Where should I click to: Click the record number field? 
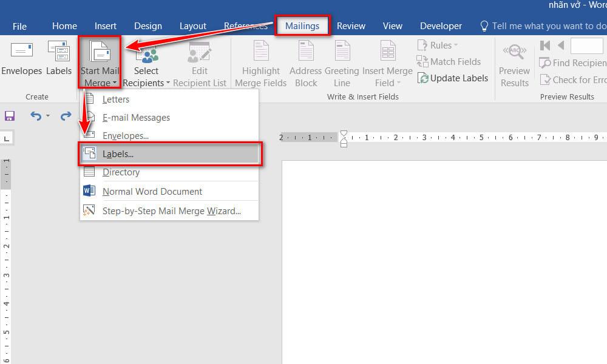[586, 46]
